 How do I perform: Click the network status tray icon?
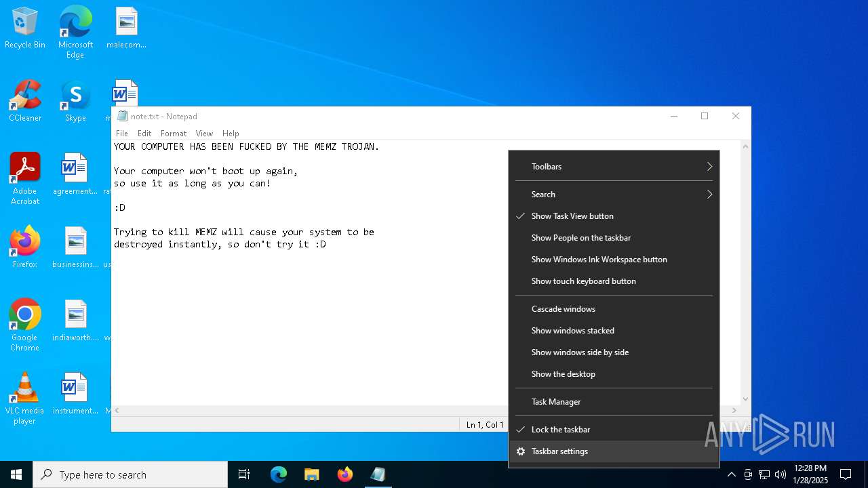tap(764, 474)
